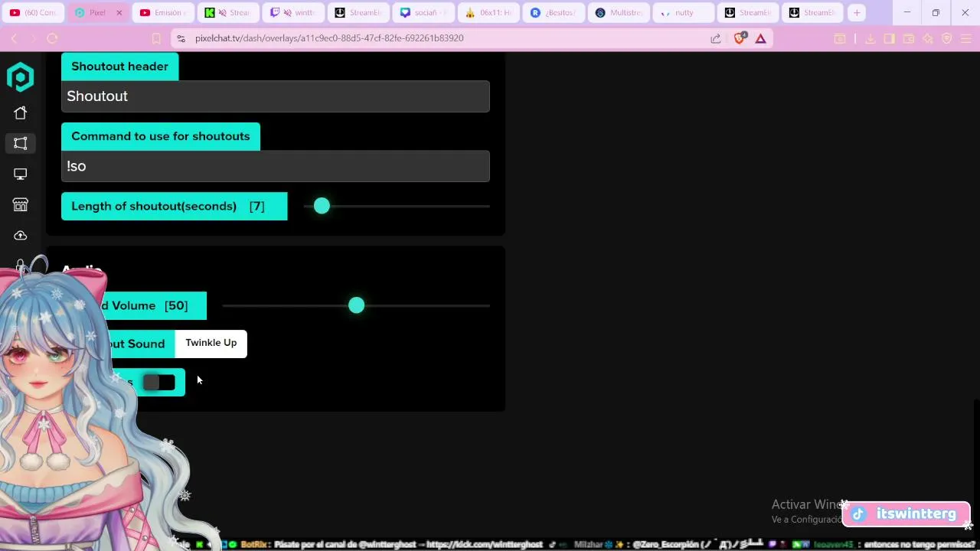Image resolution: width=980 pixels, height=551 pixels.
Task: Click the length of shoutout slider handle
Action: tap(322, 206)
